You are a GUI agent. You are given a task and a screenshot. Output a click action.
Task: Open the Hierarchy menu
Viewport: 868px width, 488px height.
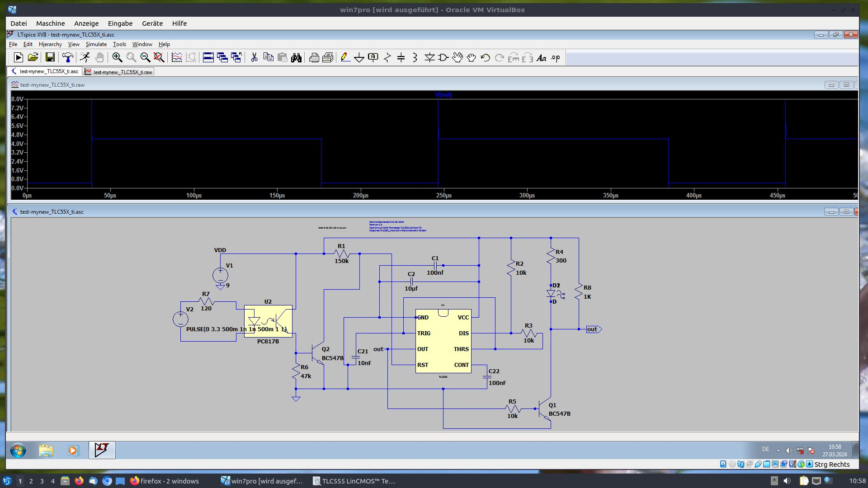[50, 44]
